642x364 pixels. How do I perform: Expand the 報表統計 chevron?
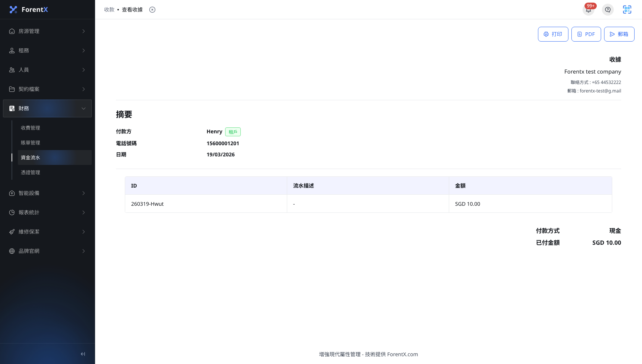coord(84,212)
